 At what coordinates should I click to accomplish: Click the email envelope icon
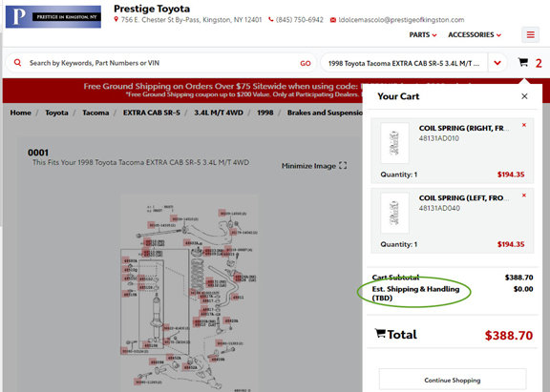(333, 20)
